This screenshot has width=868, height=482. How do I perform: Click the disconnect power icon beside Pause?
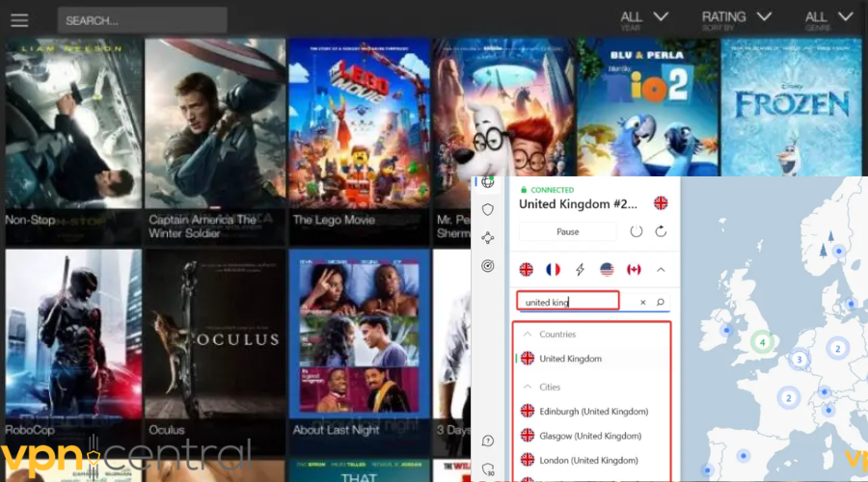pos(637,231)
